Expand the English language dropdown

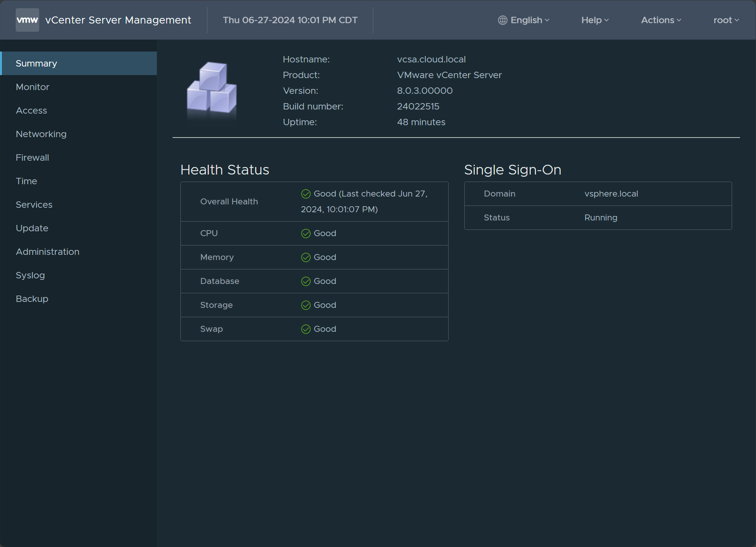530,20
